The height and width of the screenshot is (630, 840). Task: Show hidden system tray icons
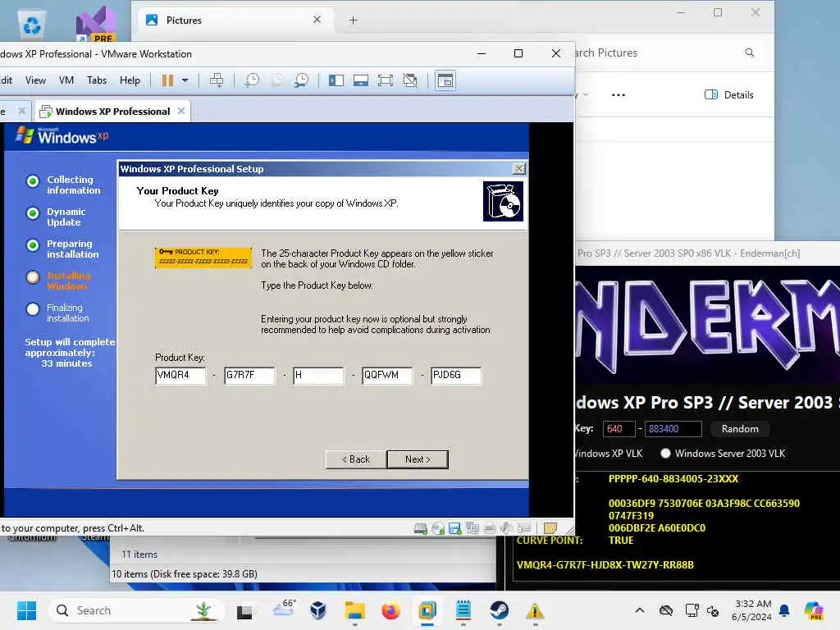[x=640, y=610]
